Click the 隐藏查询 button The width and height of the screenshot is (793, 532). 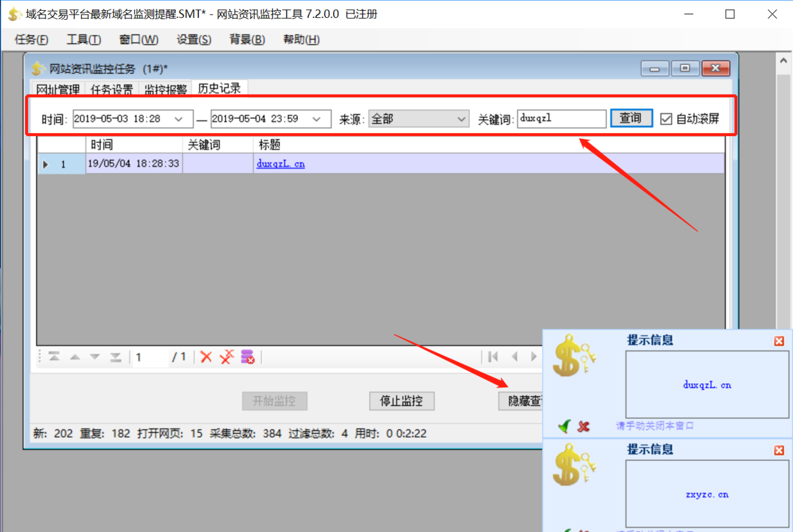point(521,401)
